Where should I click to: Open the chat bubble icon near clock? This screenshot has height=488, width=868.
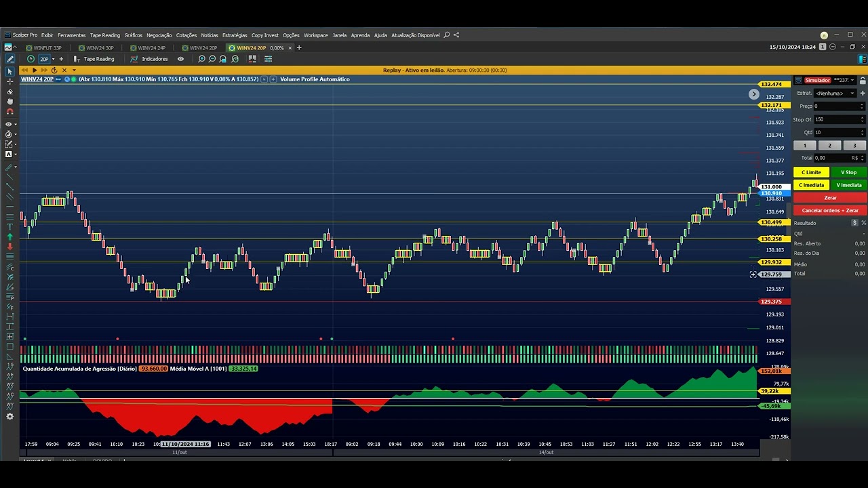coord(833,47)
